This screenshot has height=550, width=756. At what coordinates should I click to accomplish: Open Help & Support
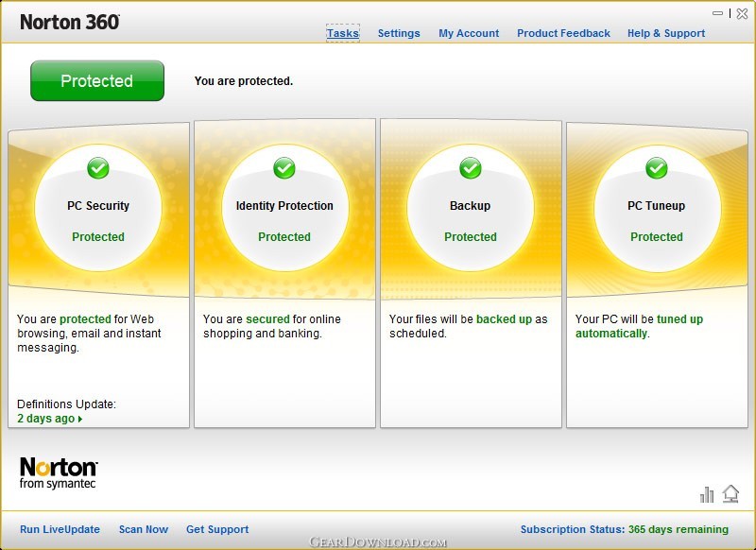(666, 33)
